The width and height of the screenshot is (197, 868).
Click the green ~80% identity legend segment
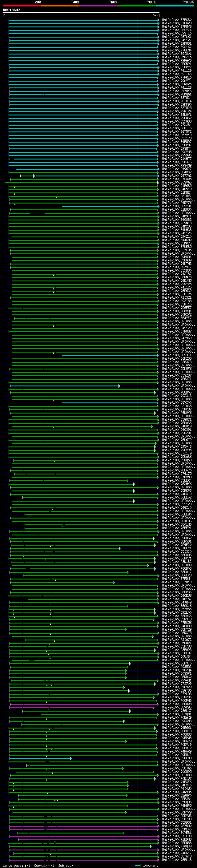137,6
